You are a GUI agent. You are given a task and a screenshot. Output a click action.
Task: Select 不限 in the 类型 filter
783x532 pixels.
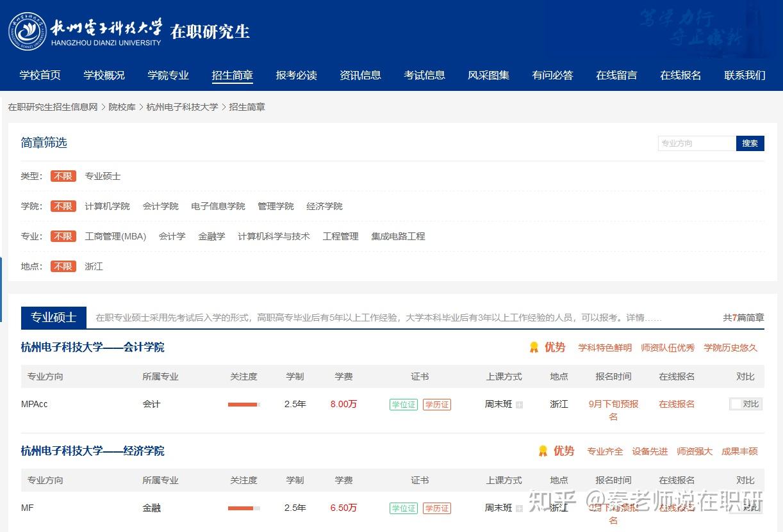pyautogui.click(x=63, y=176)
